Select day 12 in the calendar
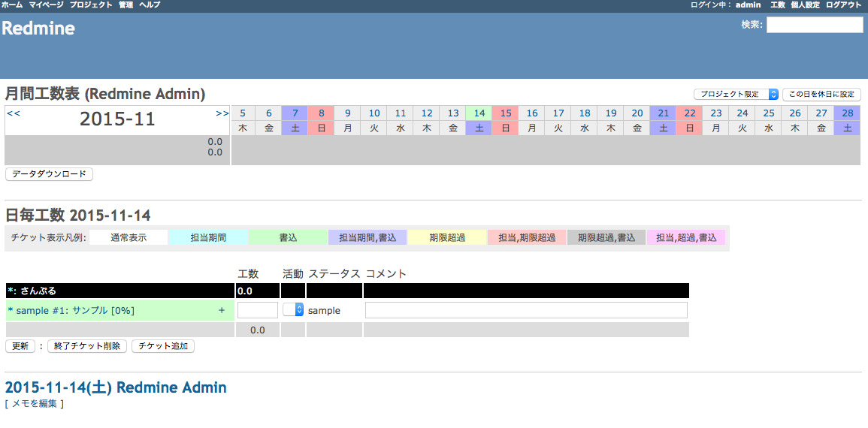The image size is (868, 428). (427, 113)
